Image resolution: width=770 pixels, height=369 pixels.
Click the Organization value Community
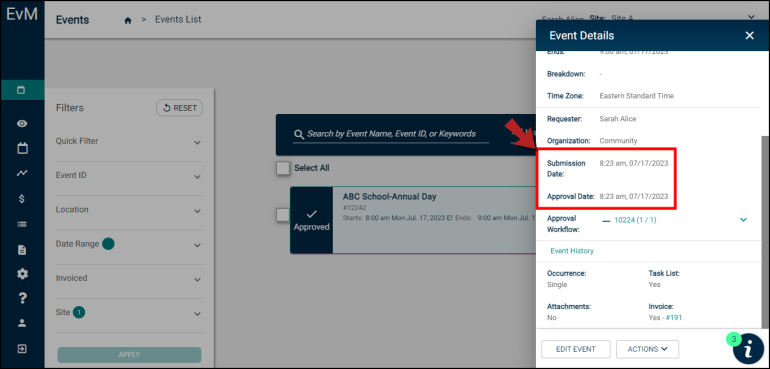click(618, 141)
